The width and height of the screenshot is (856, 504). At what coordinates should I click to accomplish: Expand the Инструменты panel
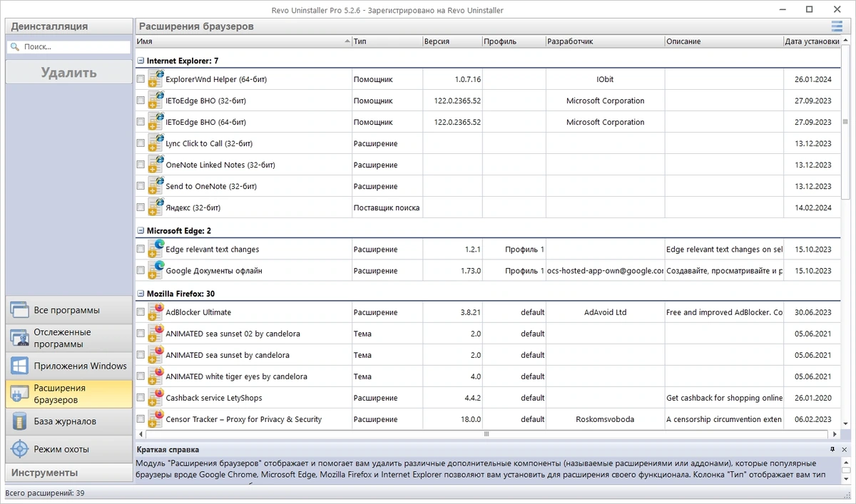pyautogui.click(x=69, y=473)
